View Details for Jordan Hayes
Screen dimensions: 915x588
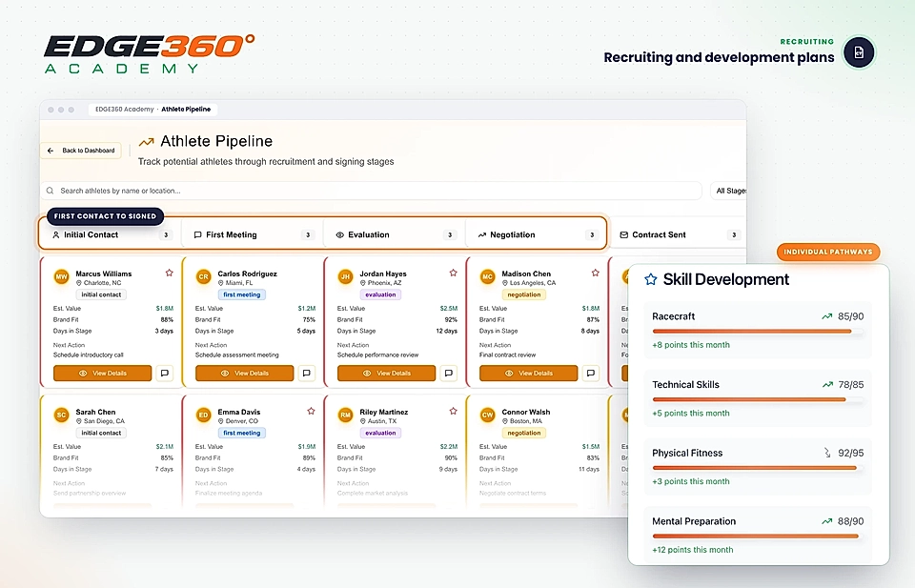click(386, 374)
